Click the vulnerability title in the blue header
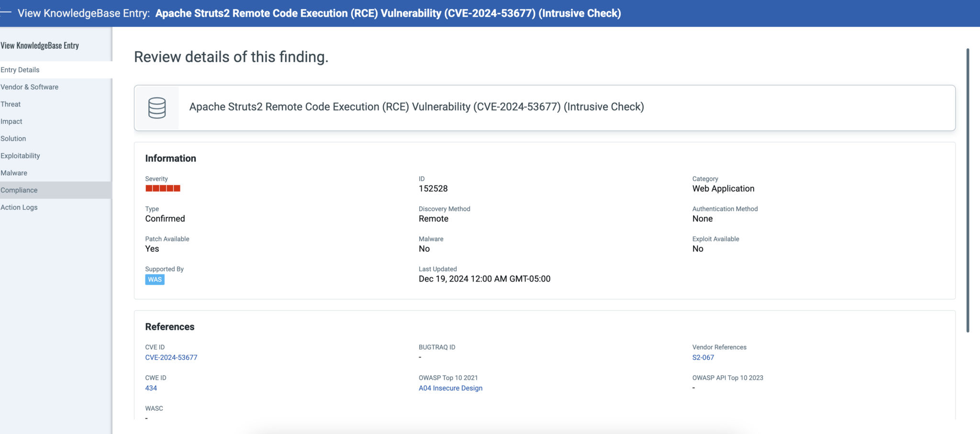This screenshot has width=980, height=434. (388, 13)
